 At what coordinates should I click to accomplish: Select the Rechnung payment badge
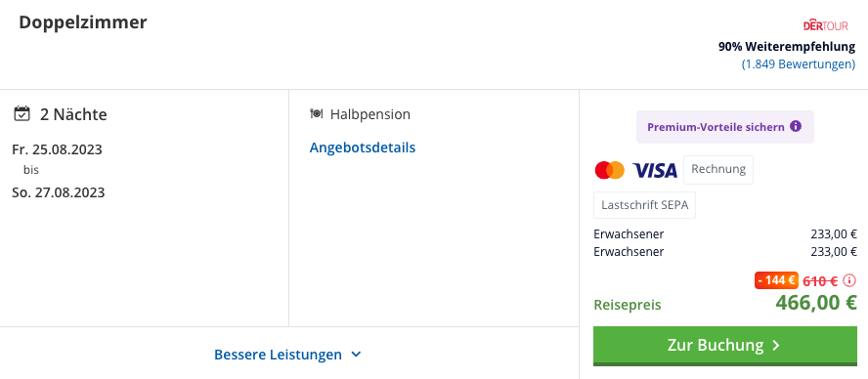click(718, 169)
